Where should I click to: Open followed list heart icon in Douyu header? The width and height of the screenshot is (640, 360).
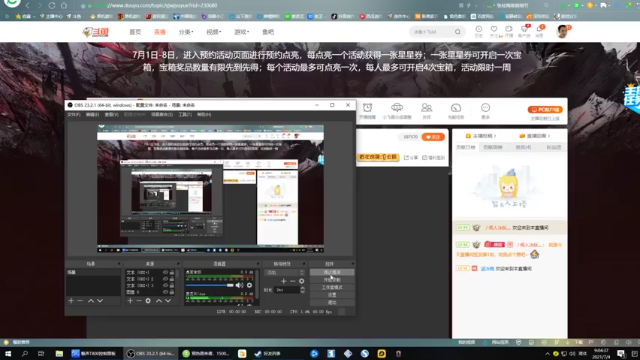pos(494,29)
